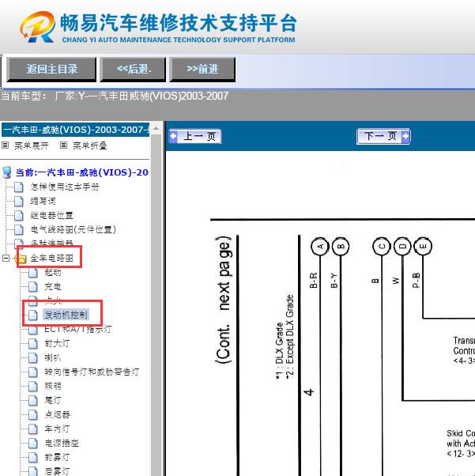Open the 后雾灯 entry

[x=57, y=471]
